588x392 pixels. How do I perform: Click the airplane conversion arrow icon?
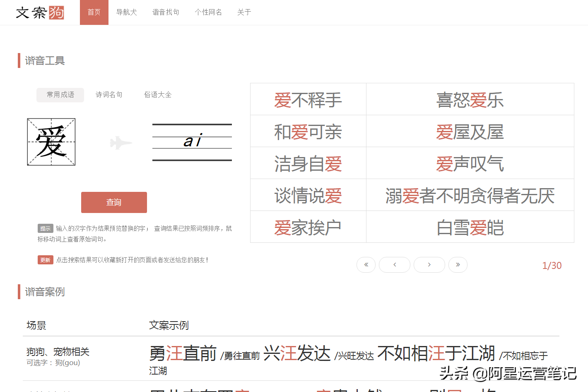[x=121, y=142]
